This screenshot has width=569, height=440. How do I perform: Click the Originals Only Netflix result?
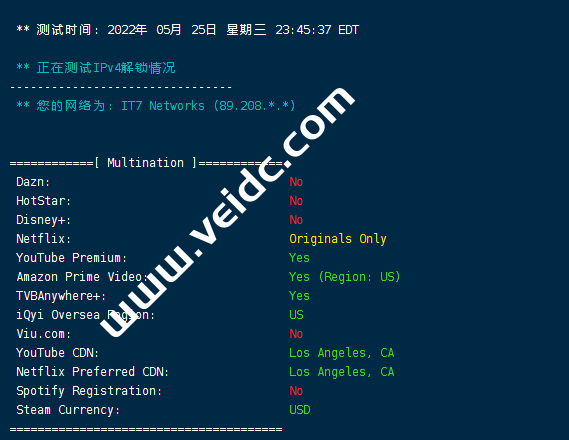(338, 239)
